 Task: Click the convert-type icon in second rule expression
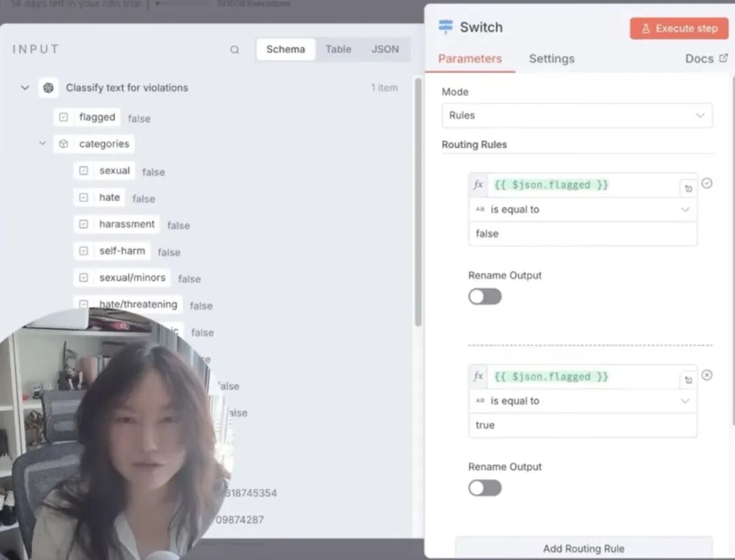688,380
